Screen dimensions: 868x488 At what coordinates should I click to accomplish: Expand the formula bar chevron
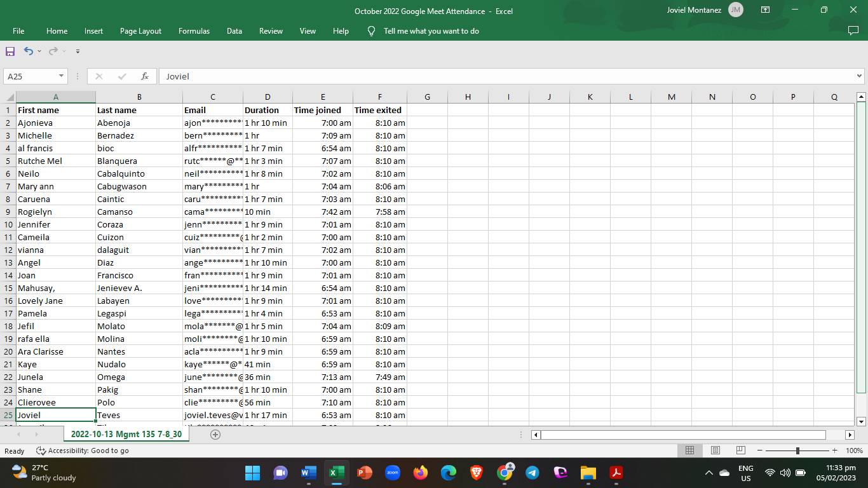coord(860,76)
